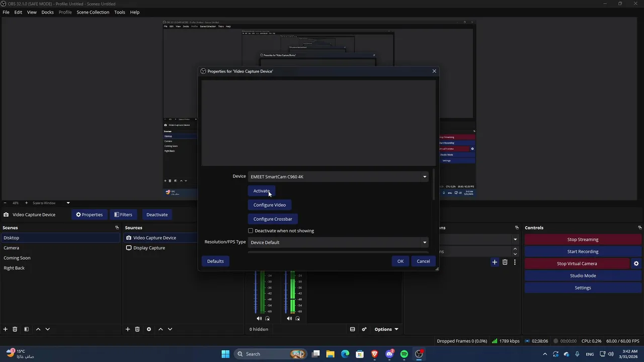Add a new scene with plus icon

(x=6, y=329)
